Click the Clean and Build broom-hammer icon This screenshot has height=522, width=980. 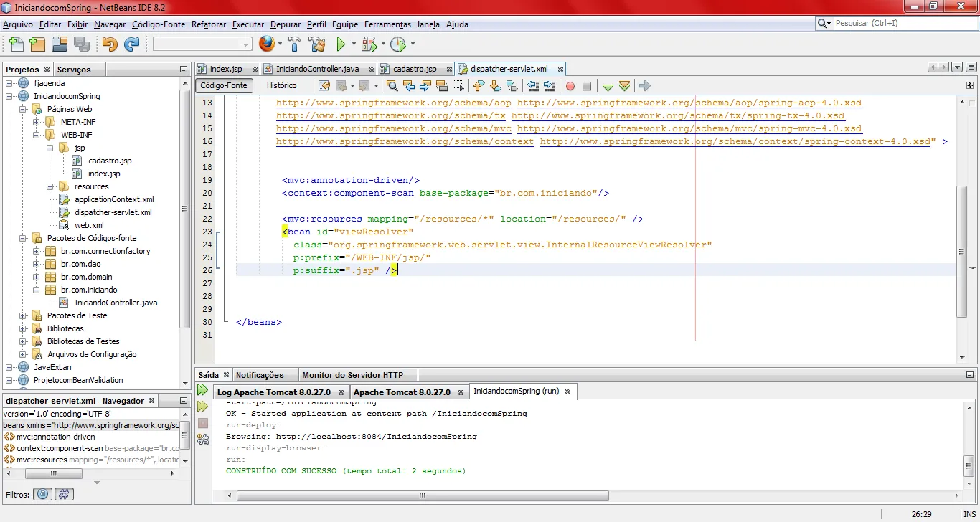click(317, 44)
